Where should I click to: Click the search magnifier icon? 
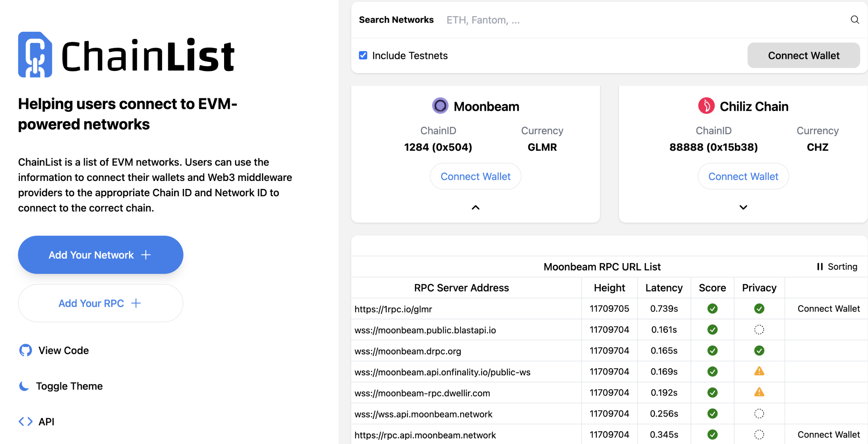(855, 20)
